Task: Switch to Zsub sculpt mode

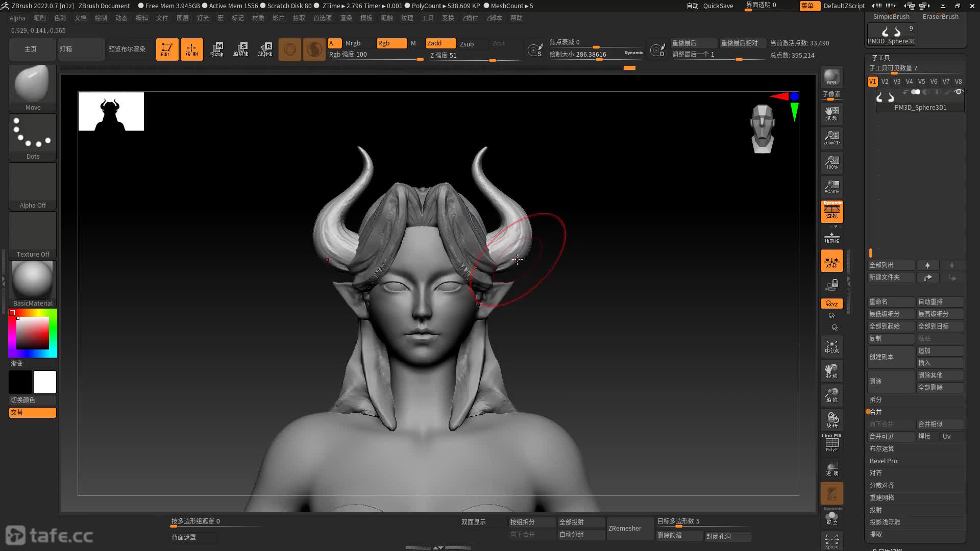Action: 467,44
